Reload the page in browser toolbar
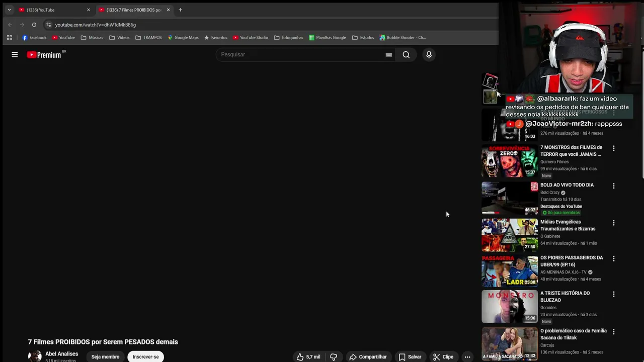Viewport: 644px width, 362px height. pos(34,25)
